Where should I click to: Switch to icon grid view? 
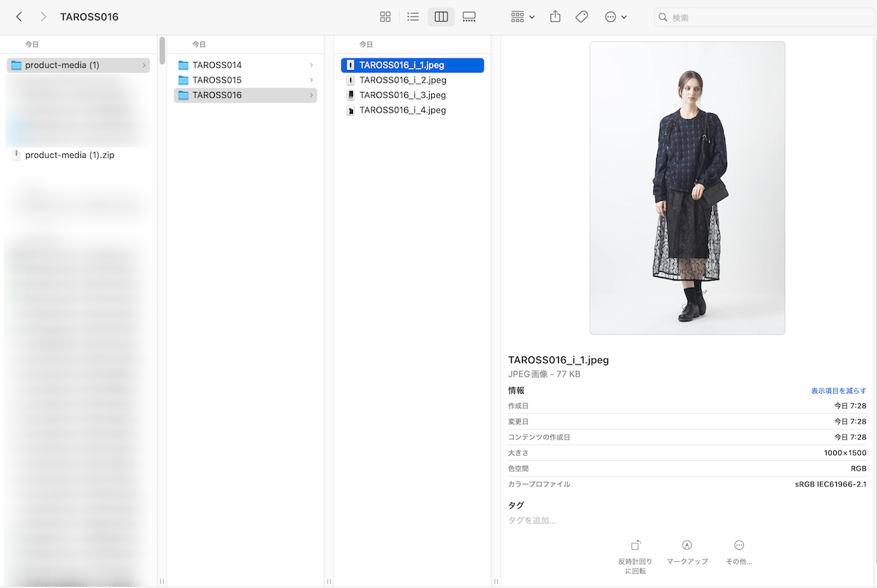coord(385,17)
